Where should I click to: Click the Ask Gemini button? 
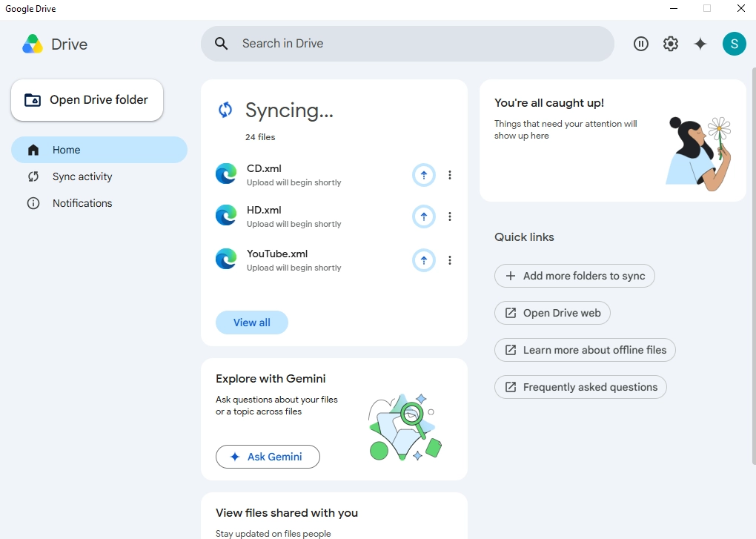coord(268,457)
